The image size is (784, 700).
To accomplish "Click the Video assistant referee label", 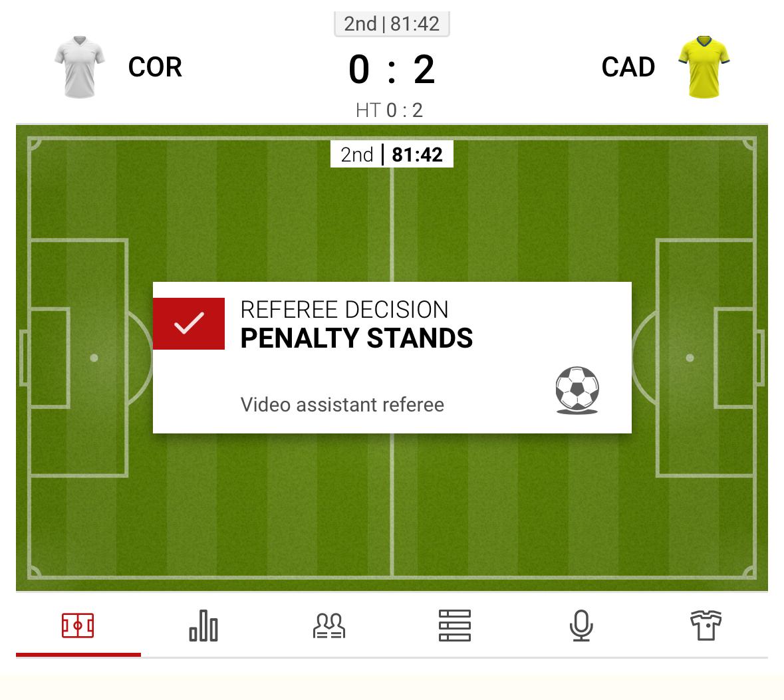I will (x=342, y=405).
